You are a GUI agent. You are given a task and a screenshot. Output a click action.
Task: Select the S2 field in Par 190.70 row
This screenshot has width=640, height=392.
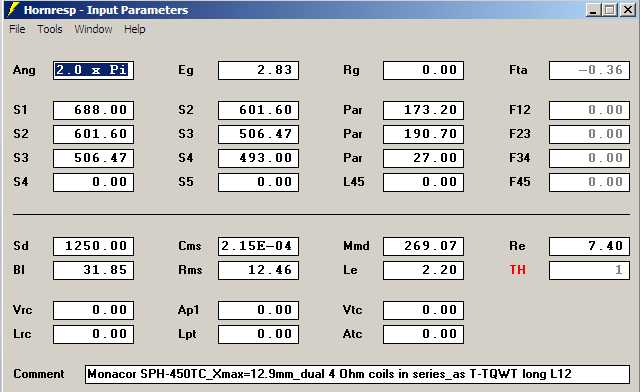tap(93, 134)
